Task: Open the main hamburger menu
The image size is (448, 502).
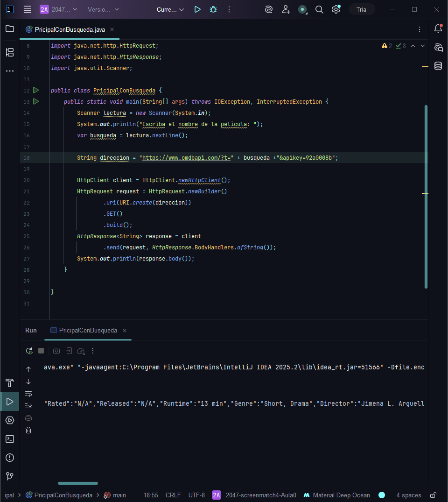Action: coord(28,9)
